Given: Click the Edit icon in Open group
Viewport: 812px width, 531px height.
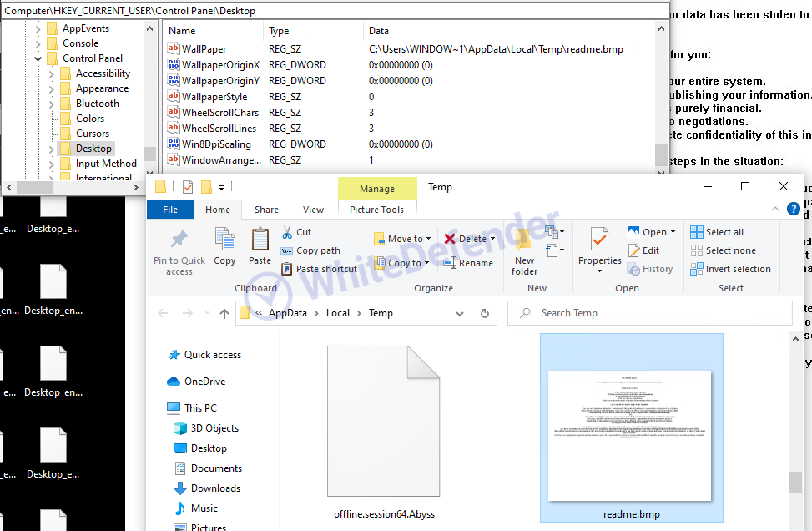Looking at the screenshot, I should [x=634, y=250].
